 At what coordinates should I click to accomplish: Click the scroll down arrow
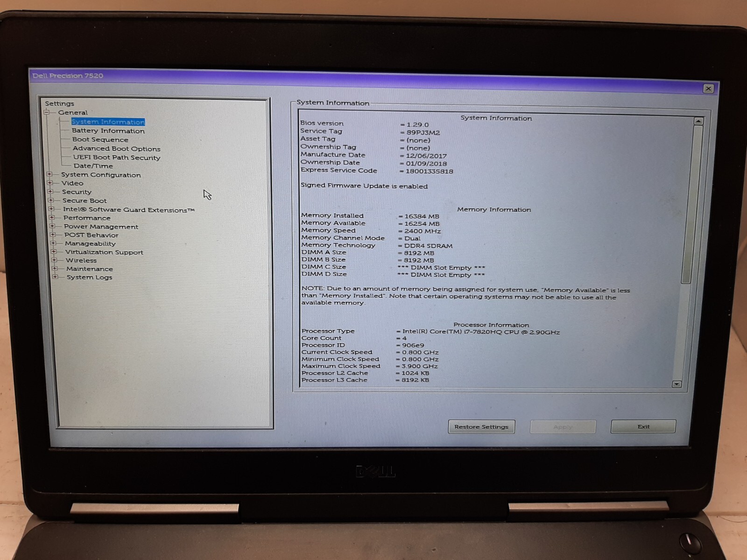click(677, 384)
